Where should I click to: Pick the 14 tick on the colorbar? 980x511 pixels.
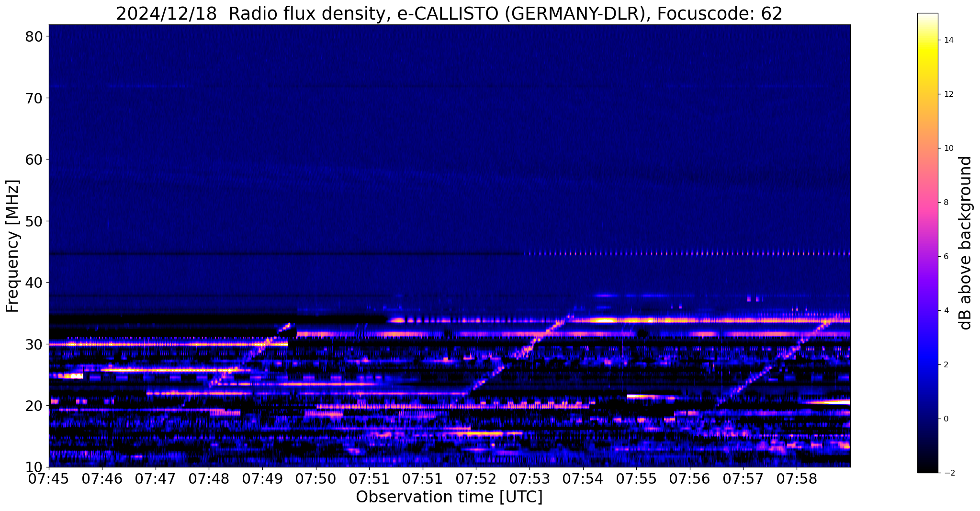[948, 40]
